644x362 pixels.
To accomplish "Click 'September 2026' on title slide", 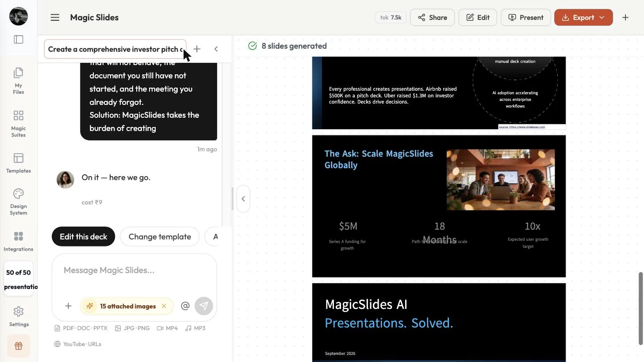I will pos(340,354).
